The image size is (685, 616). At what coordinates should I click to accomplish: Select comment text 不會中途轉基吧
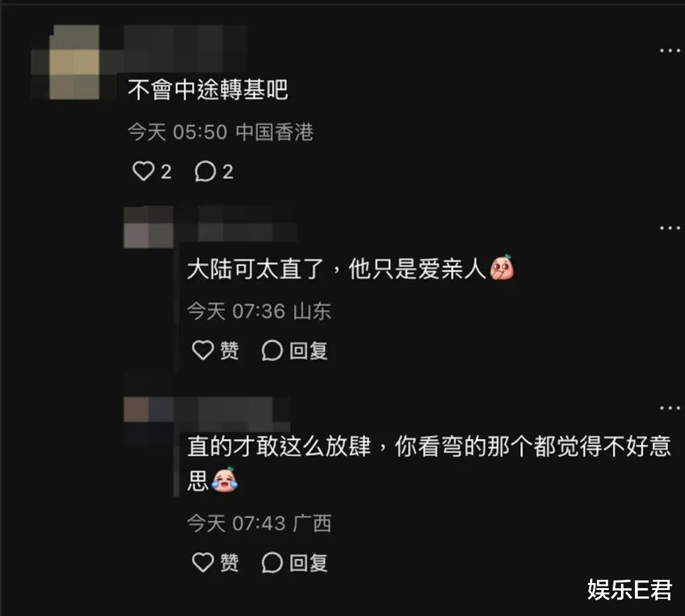(208, 89)
